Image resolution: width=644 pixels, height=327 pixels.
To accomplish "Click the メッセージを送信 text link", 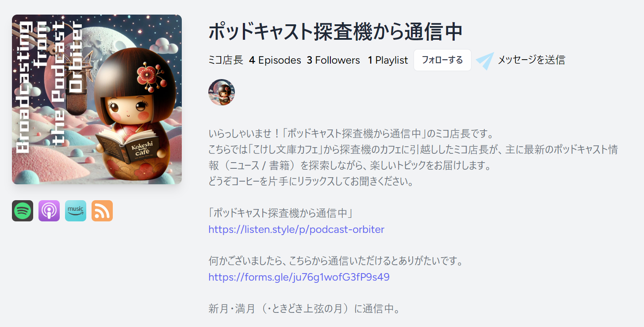I will click(x=532, y=60).
